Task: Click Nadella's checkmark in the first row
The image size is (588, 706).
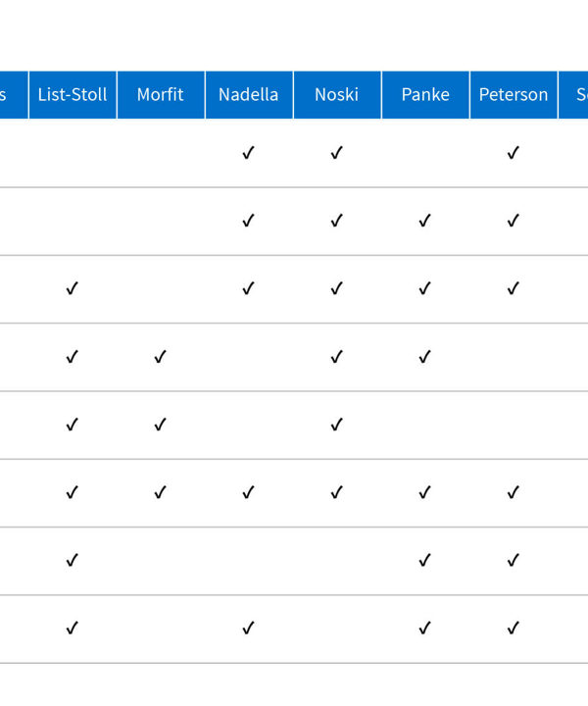Action: (x=248, y=153)
